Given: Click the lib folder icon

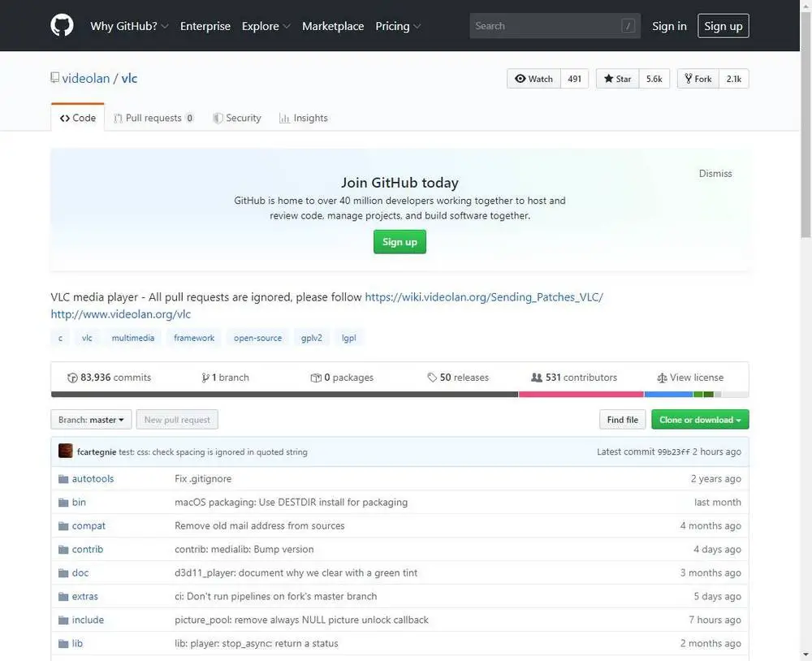Looking at the screenshot, I should 63,643.
